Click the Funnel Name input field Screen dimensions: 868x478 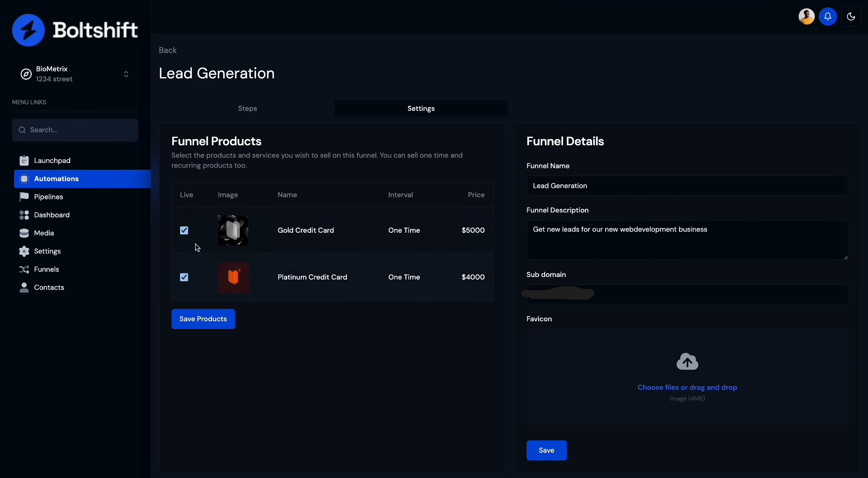click(687, 186)
